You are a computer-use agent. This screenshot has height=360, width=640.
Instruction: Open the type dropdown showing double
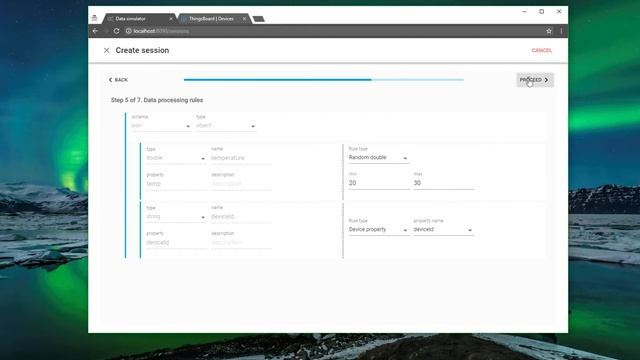click(176, 158)
